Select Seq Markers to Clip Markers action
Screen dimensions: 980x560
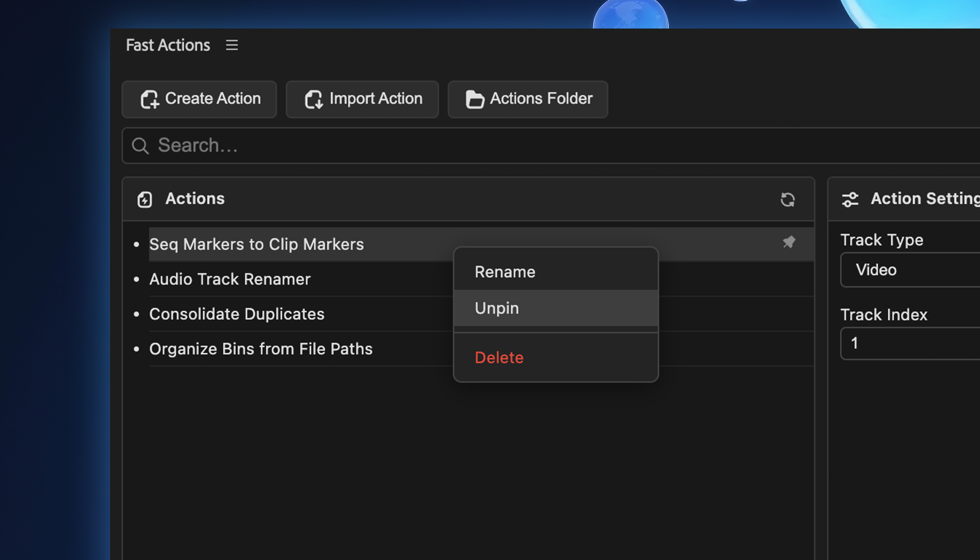256,245
